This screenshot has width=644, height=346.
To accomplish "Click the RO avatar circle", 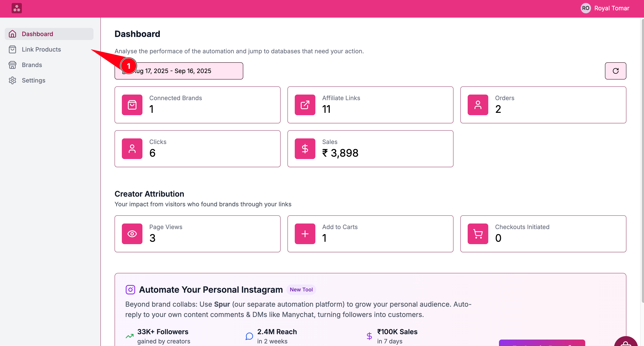I will [585, 8].
